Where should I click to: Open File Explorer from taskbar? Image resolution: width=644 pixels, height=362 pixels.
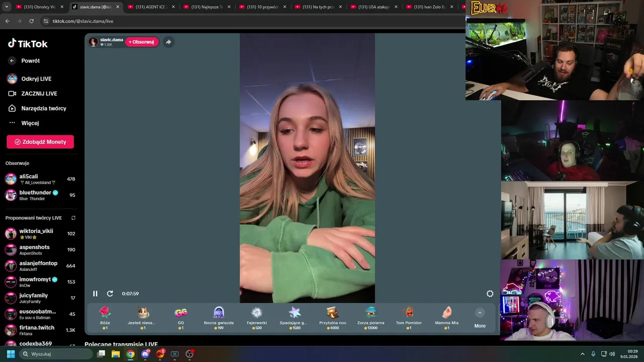pyautogui.click(x=116, y=354)
